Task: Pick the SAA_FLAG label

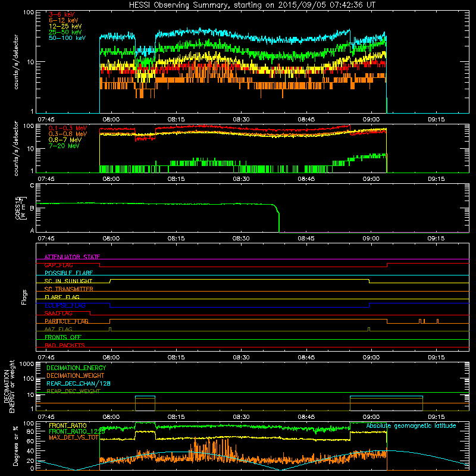Action: (58, 313)
